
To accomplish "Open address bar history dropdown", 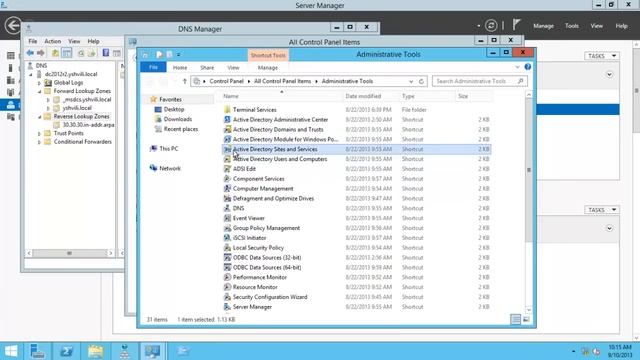I will click(411, 82).
